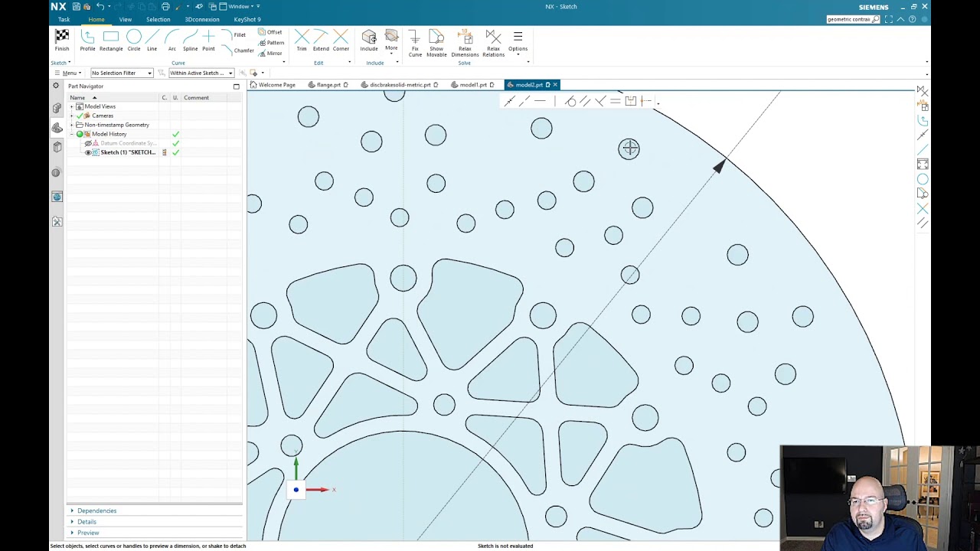Viewport: 980px width, 551px height.
Task: Activate the Extend tool
Action: (x=321, y=41)
